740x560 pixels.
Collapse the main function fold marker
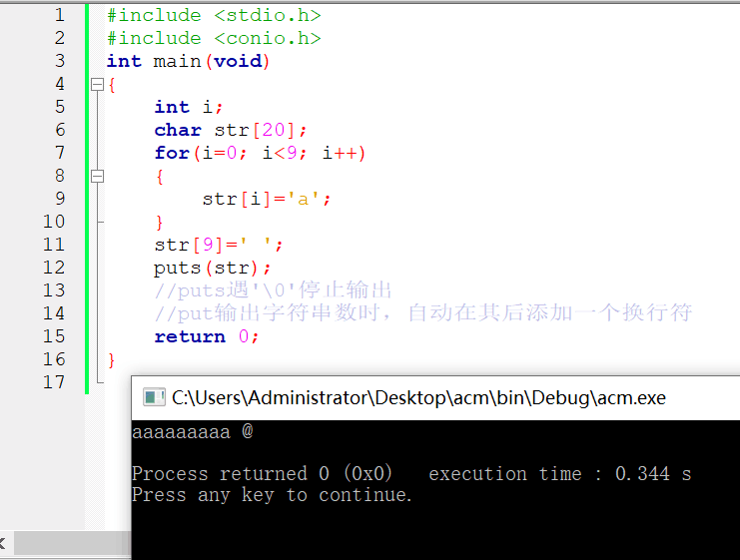click(97, 85)
